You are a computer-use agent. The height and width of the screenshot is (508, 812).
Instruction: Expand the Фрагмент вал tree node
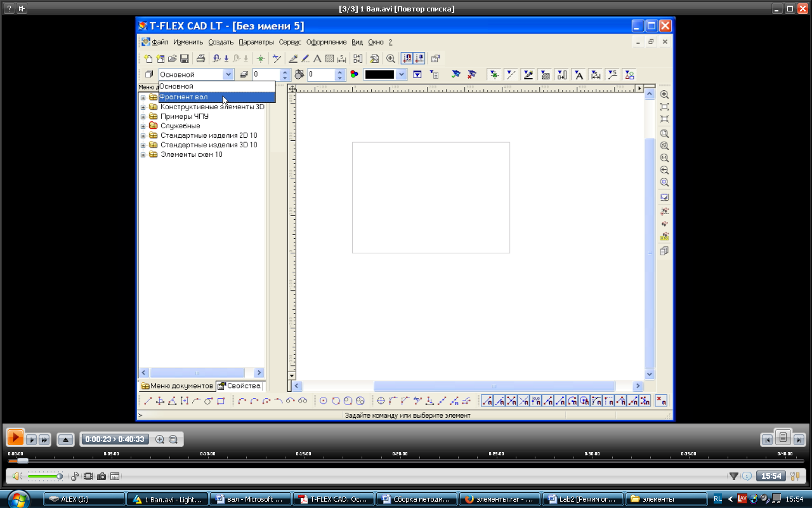[x=143, y=98]
